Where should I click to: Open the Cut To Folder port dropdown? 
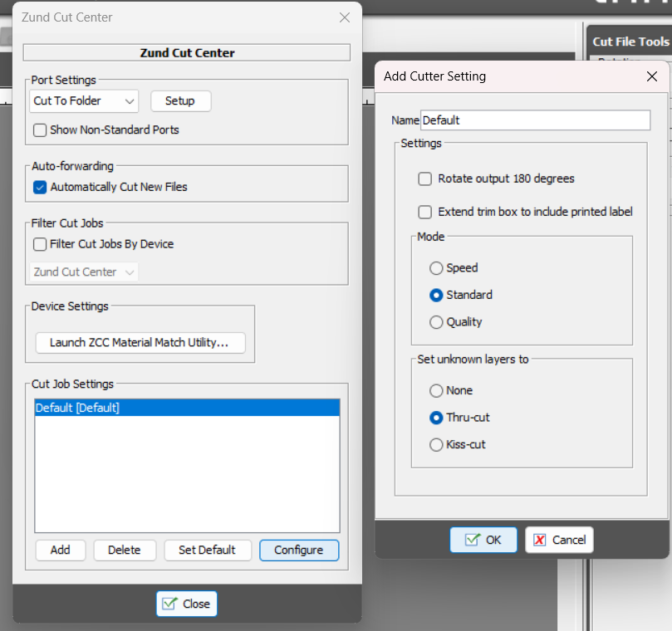84,101
